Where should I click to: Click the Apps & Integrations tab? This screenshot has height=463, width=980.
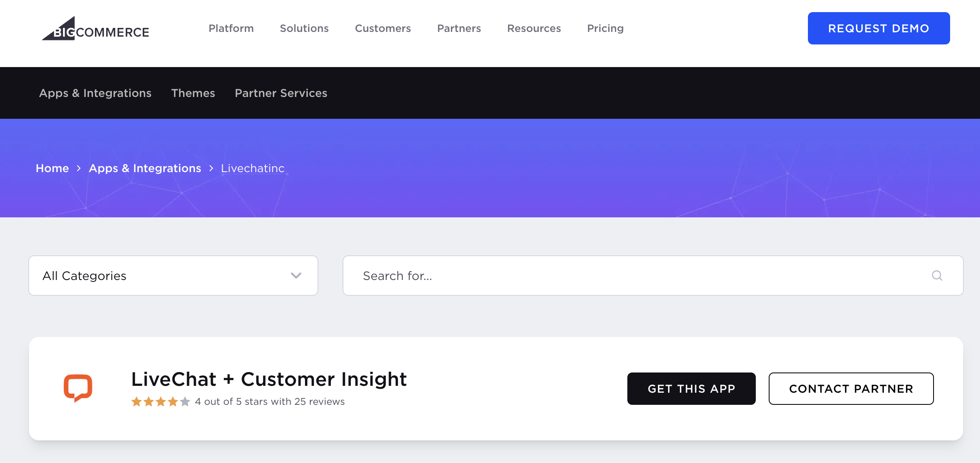(x=96, y=93)
